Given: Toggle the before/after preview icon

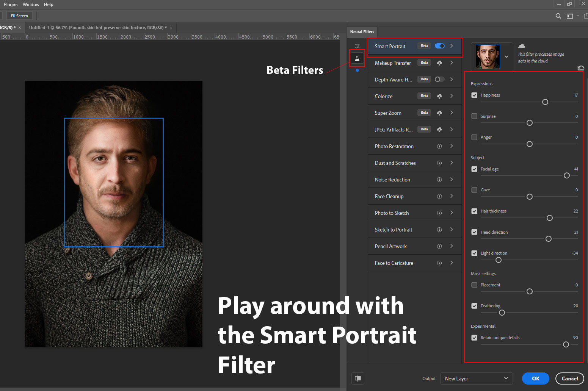Looking at the screenshot, I should click(358, 378).
